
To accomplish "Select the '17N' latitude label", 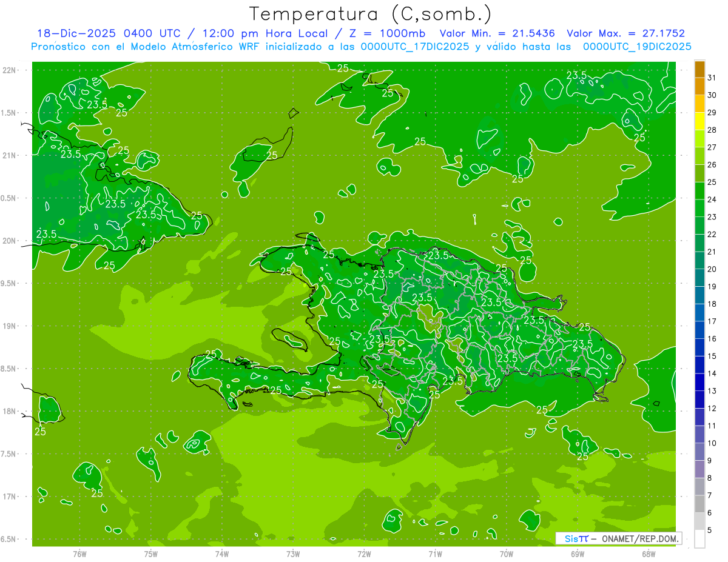I will (x=9, y=497).
